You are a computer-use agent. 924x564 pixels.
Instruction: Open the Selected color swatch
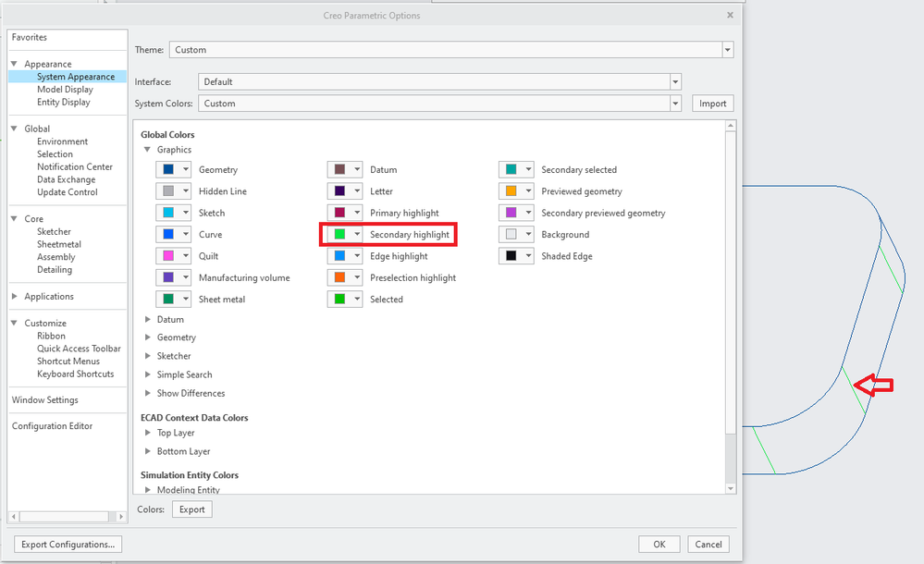click(345, 300)
